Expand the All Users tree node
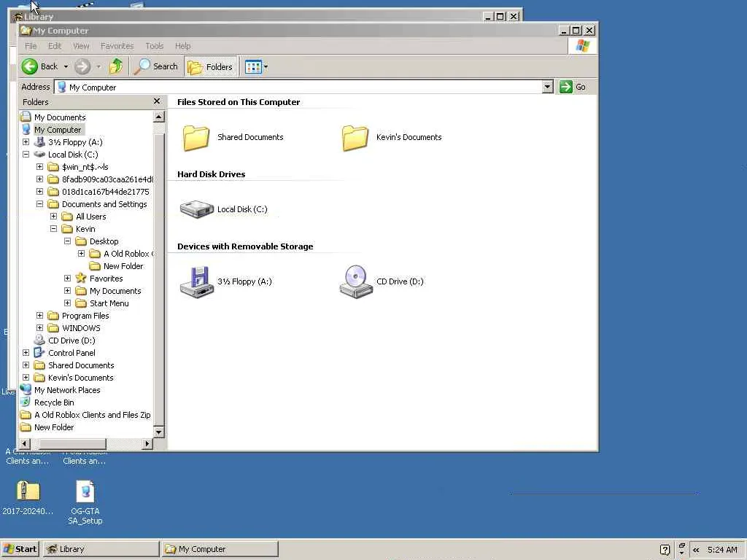This screenshot has width=747, height=560. 53,216
